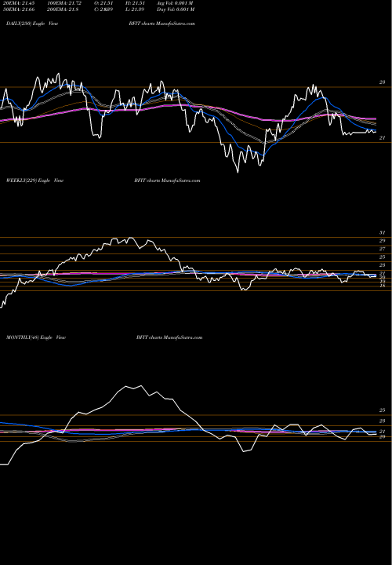
Task: Click the daily chart's 23 axis label
Action: click(x=382, y=82)
